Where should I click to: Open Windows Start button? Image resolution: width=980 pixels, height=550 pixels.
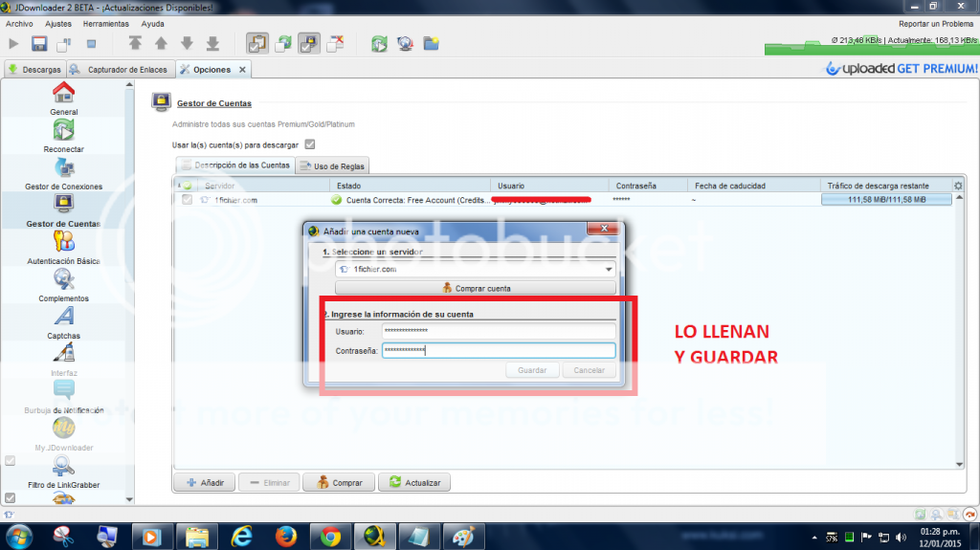pyautogui.click(x=18, y=537)
